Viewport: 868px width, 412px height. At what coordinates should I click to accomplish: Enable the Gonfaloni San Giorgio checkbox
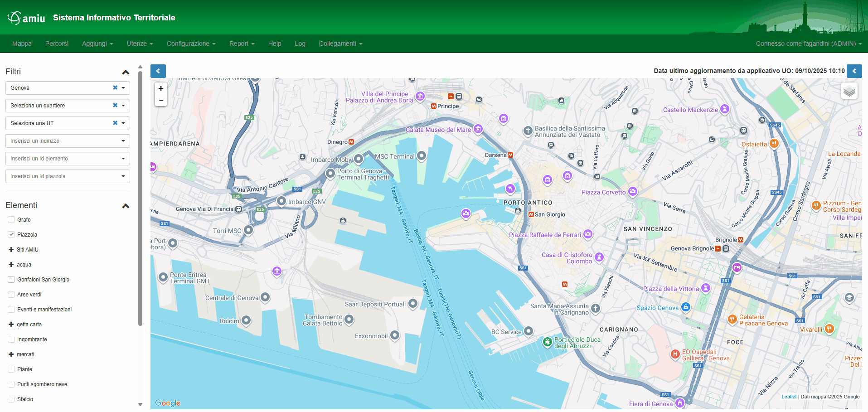tap(11, 280)
